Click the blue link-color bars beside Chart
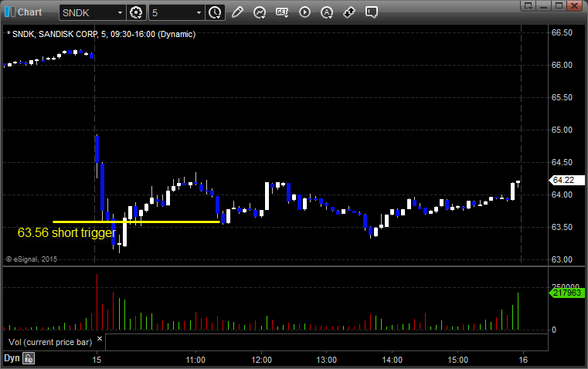This screenshot has width=588, height=369. tap(9, 12)
